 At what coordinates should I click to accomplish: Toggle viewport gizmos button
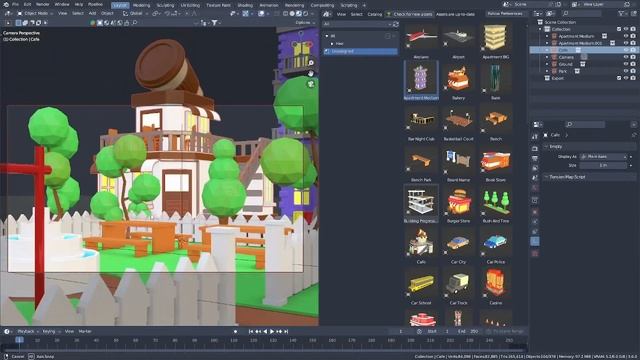[245, 13]
